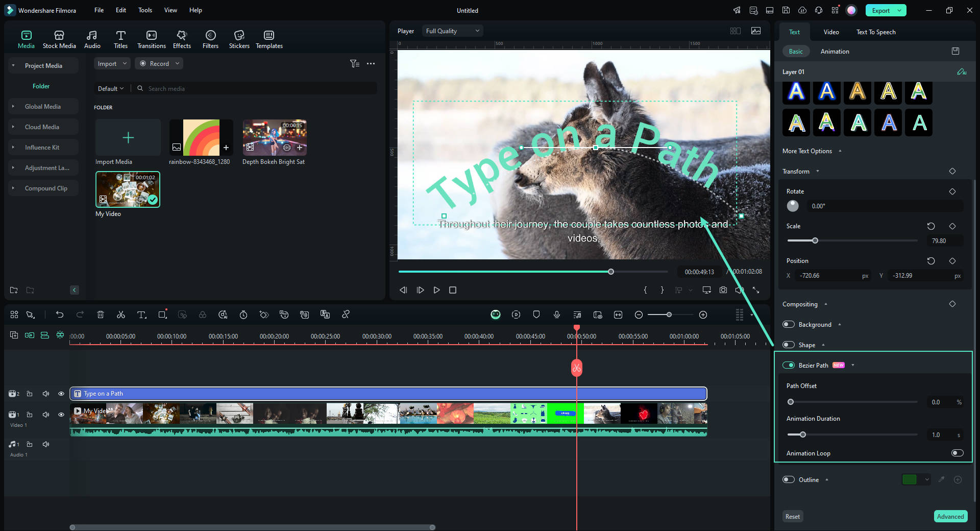This screenshot has width=980, height=531.
Task: Open the Record dropdown
Action: point(159,63)
